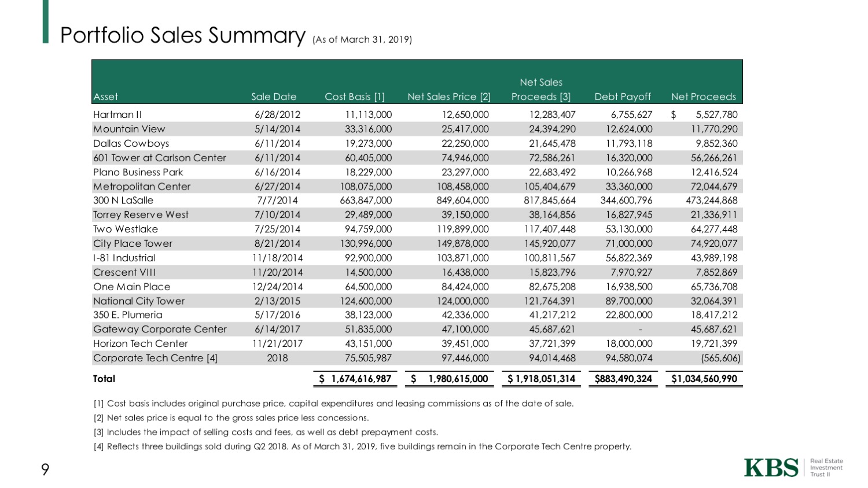Click 300 N LaSalle sale date 7/7/2014

tap(278, 200)
